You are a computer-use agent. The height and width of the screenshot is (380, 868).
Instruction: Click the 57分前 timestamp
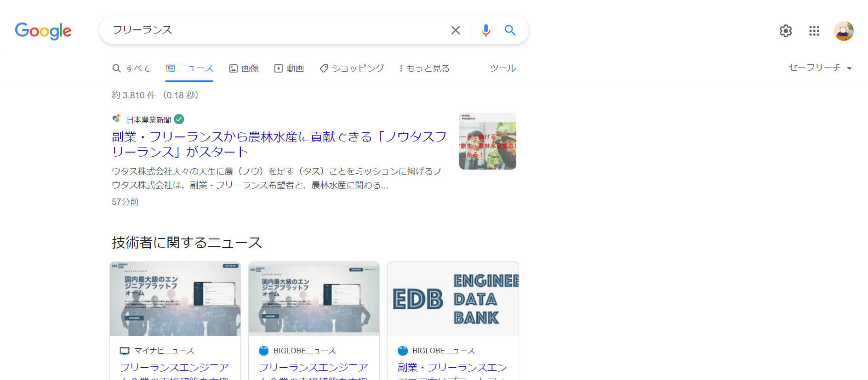(x=125, y=202)
